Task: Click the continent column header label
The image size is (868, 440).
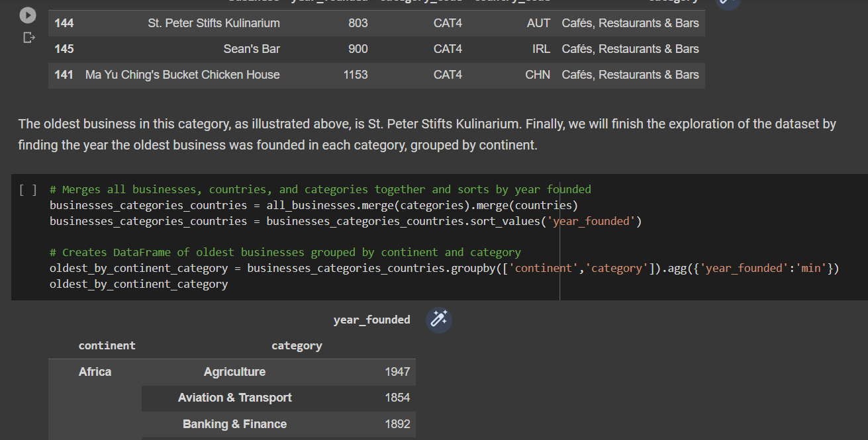Action: pyautogui.click(x=107, y=345)
